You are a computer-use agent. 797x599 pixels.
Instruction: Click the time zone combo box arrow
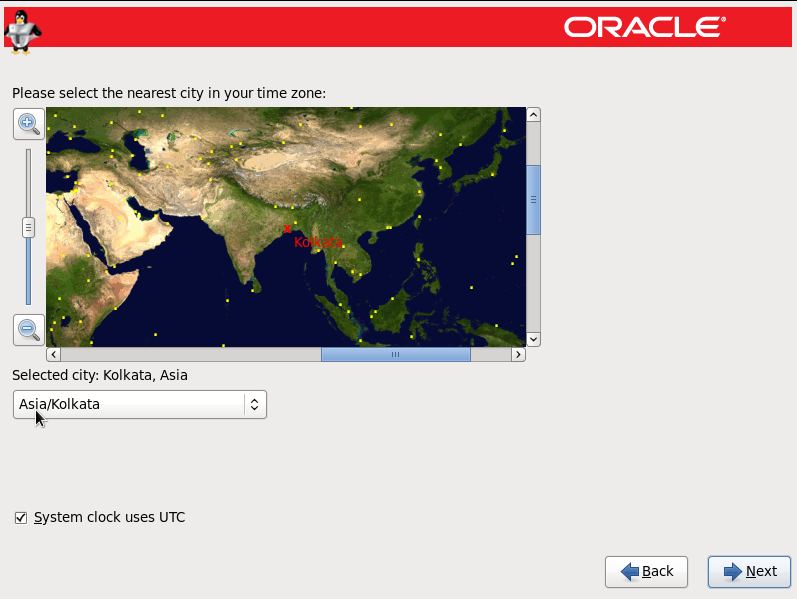pos(255,404)
